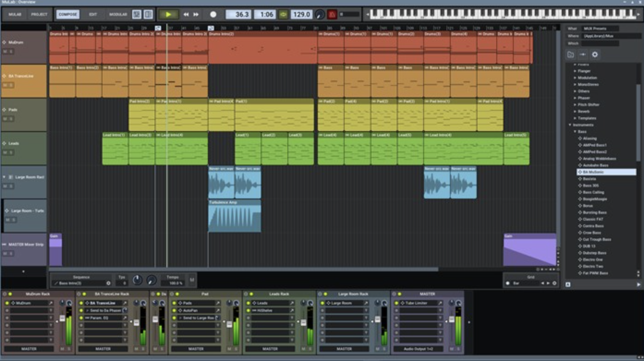Select the Classic FAT preset
The width and height of the screenshot is (644, 361).
(x=593, y=219)
